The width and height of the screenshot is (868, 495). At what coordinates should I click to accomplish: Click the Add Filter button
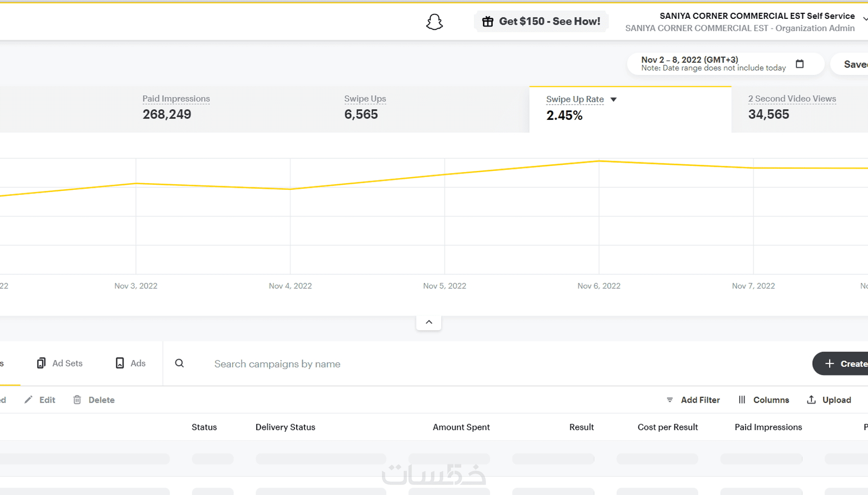pyautogui.click(x=693, y=400)
